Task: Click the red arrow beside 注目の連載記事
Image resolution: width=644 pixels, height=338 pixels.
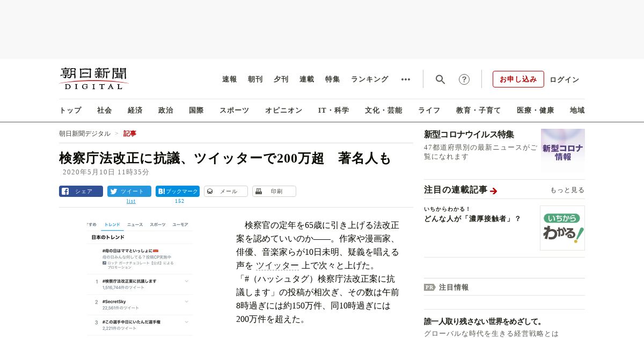Action: coord(494,190)
